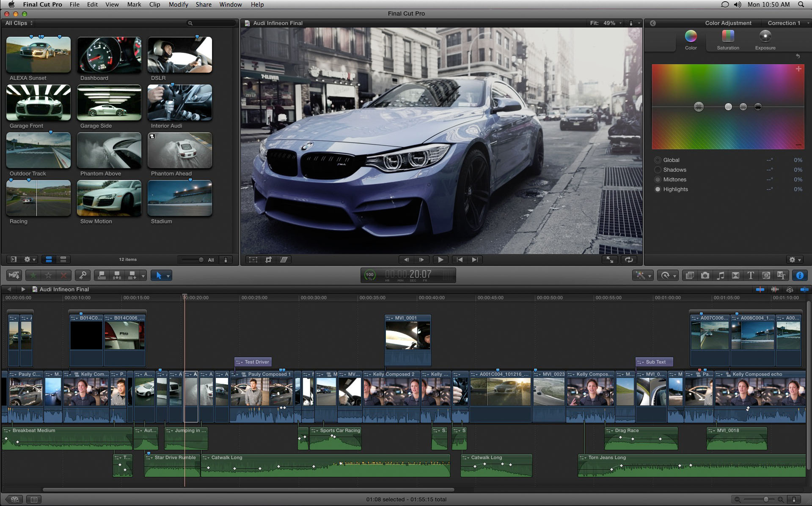Toggle the Inspector info button
812x506 pixels.
tap(799, 276)
